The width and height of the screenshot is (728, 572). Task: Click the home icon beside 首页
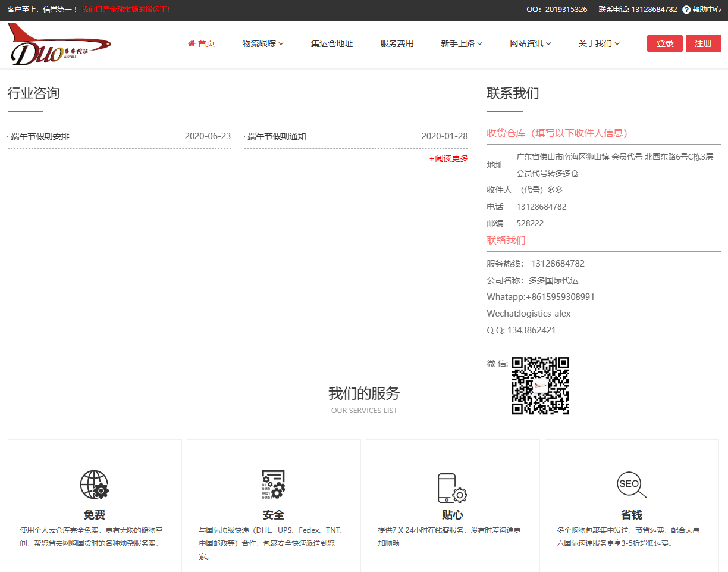click(x=192, y=43)
